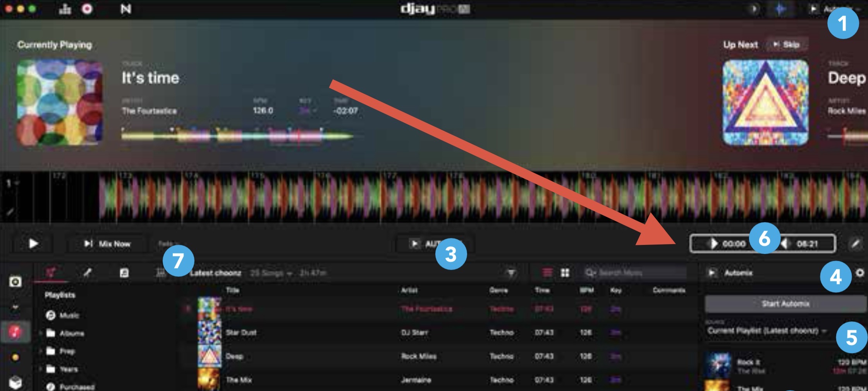
Task: Click the It's time track overview waveform
Action: 237,136
